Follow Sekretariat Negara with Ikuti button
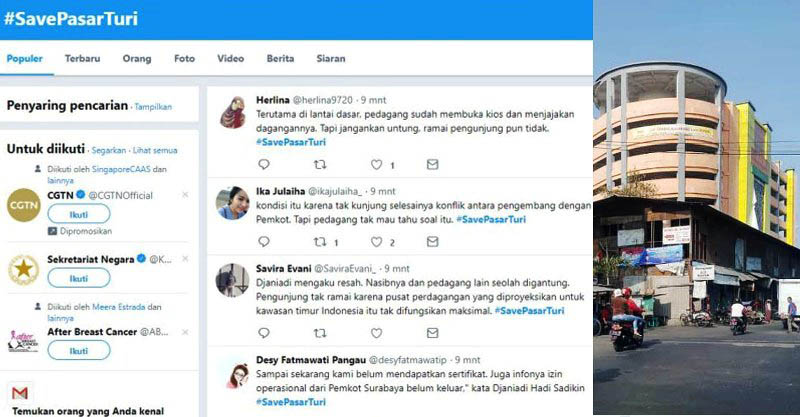800x417 pixels. pos(79,278)
